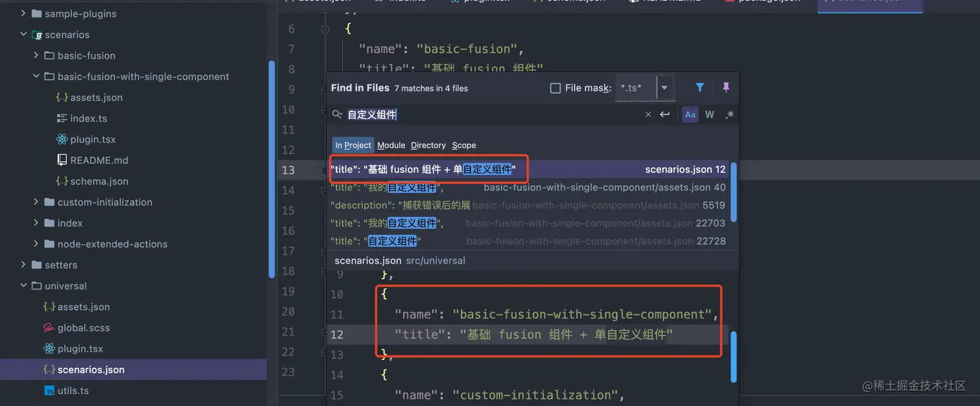The width and height of the screenshot is (980, 406).
Task: Check the File mask checkbox
Action: 555,87
